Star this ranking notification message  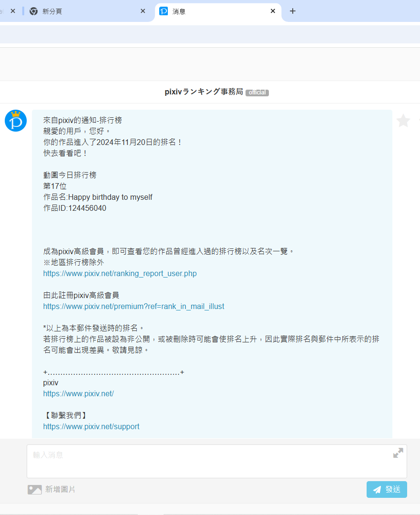tap(403, 121)
